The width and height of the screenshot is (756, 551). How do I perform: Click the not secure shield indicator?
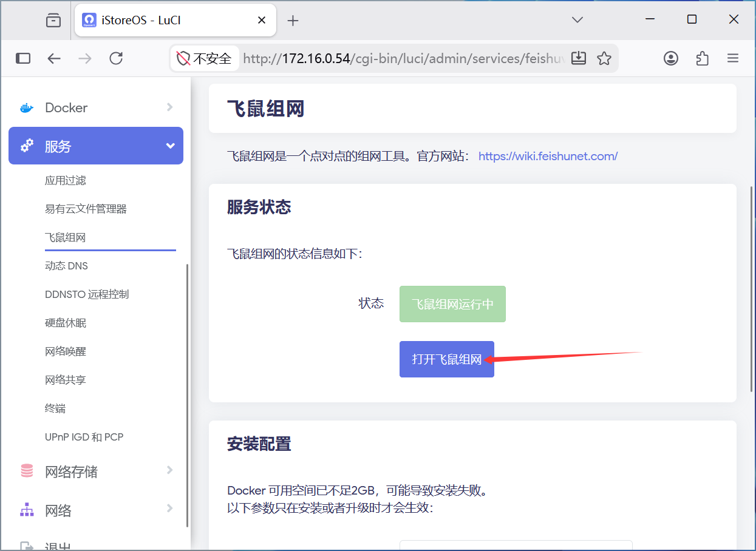pyautogui.click(x=204, y=58)
